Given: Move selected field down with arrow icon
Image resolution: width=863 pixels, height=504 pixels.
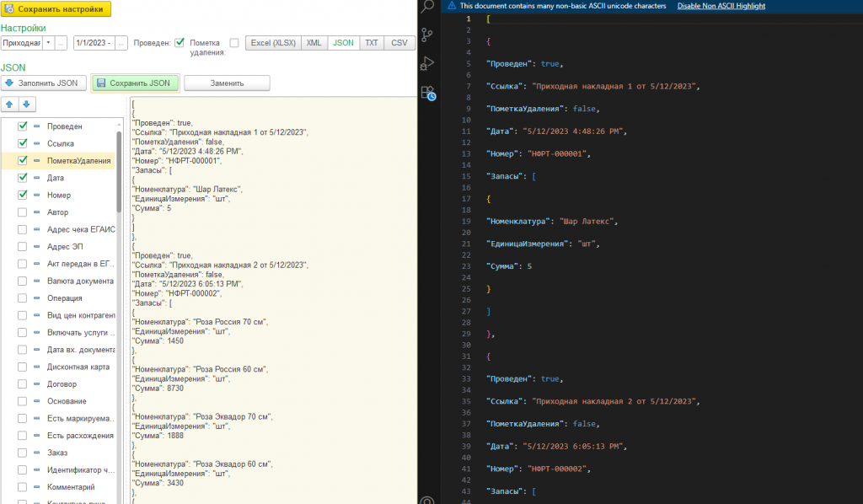Looking at the screenshot, I should coord(26,105).
